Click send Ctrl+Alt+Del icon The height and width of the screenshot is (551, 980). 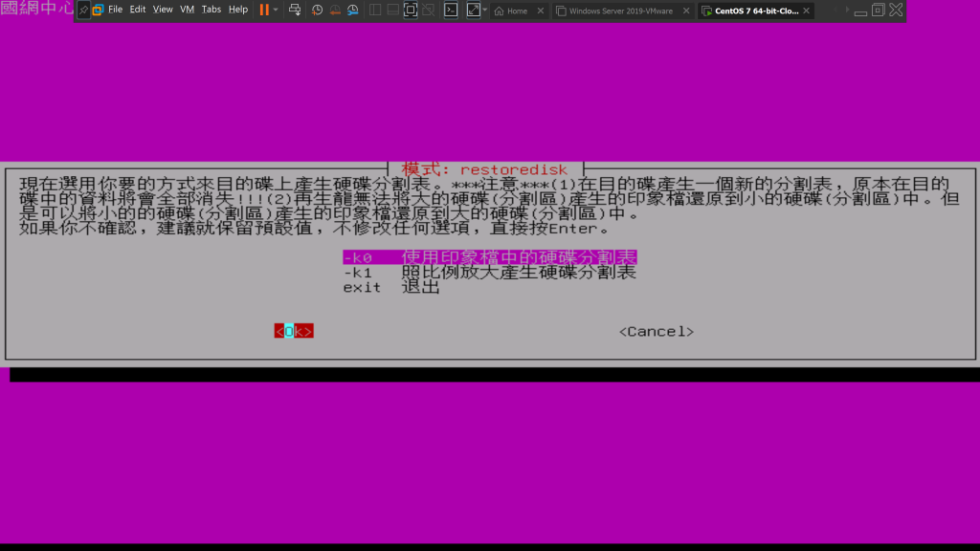pos(295,10)
